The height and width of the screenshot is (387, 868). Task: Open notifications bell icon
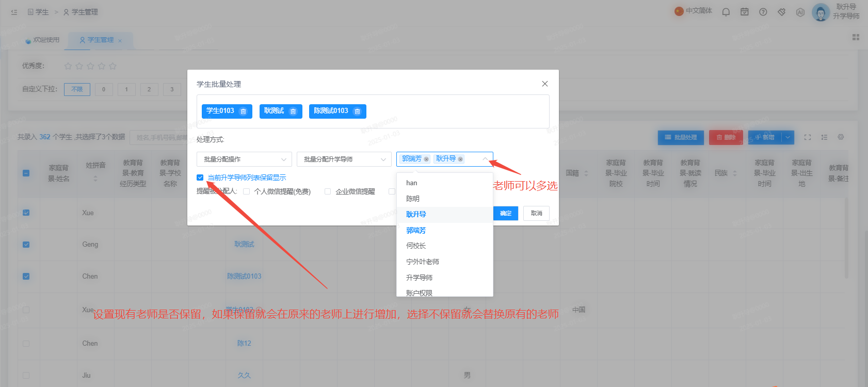pyautogui.click(x=726, y=12)
